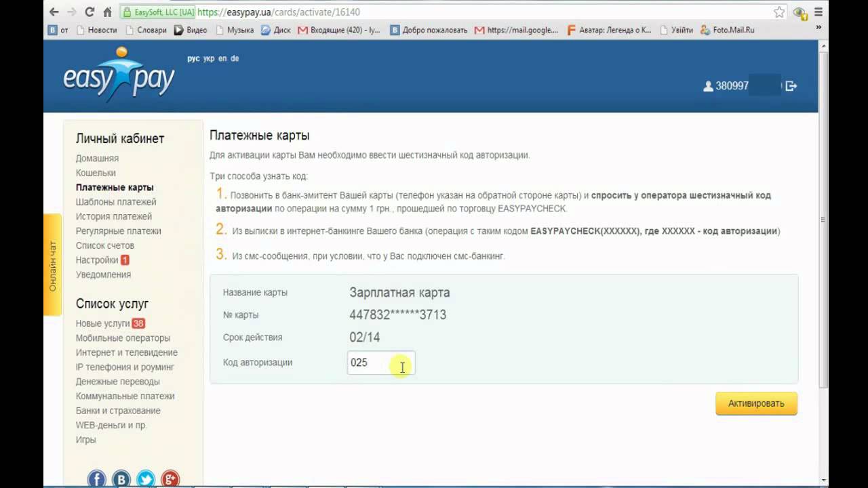Switch language to de

(x=235, y=59)
